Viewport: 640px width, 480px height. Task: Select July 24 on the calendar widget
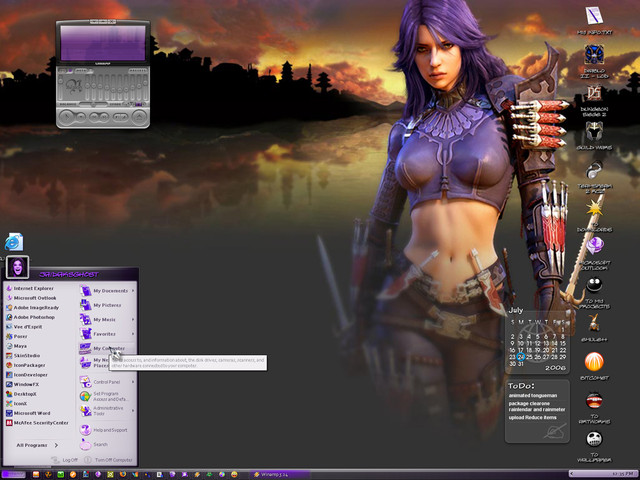click(520, 357)
